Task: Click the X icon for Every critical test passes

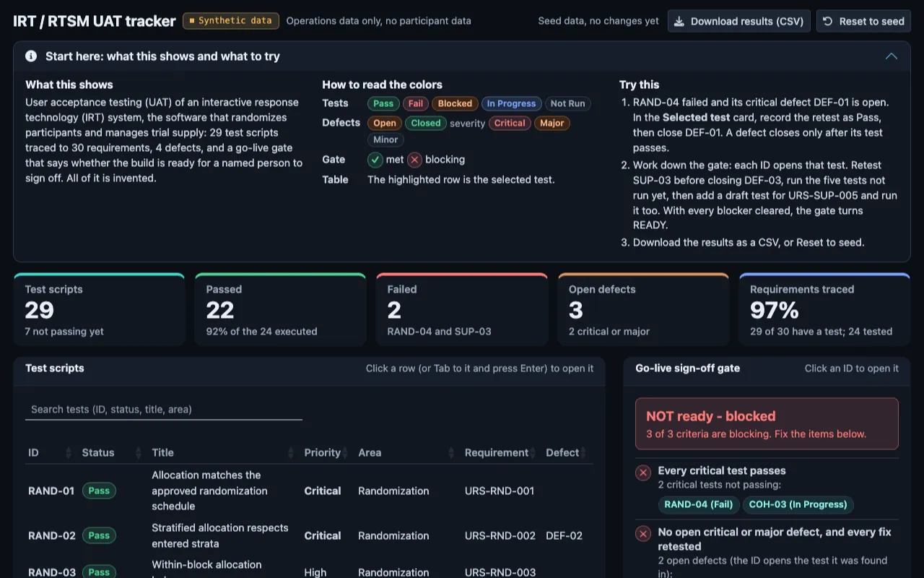Action: (x=643, y=473)
